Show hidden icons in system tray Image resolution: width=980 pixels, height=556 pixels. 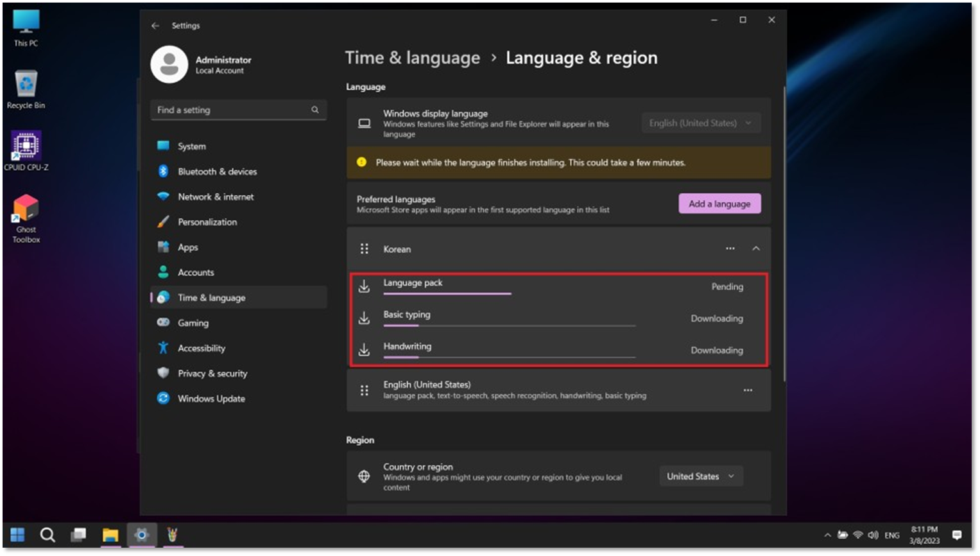pyautogui.click(x=828, y=535)
